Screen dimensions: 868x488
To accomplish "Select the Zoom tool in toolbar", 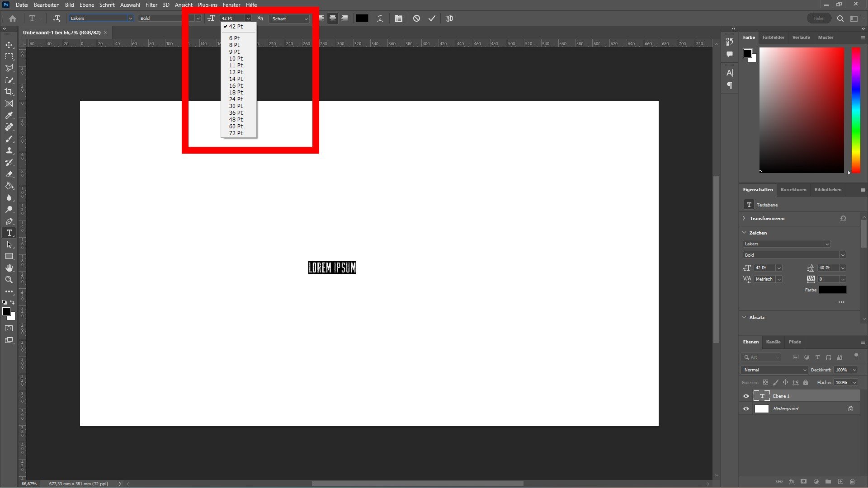I will pyautogui.click(x=9, y=280).
